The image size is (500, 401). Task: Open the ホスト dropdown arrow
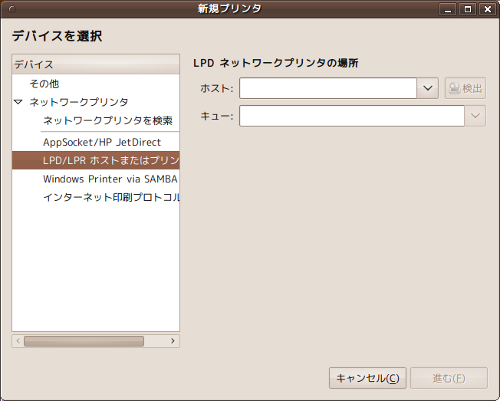click(428, 88)
